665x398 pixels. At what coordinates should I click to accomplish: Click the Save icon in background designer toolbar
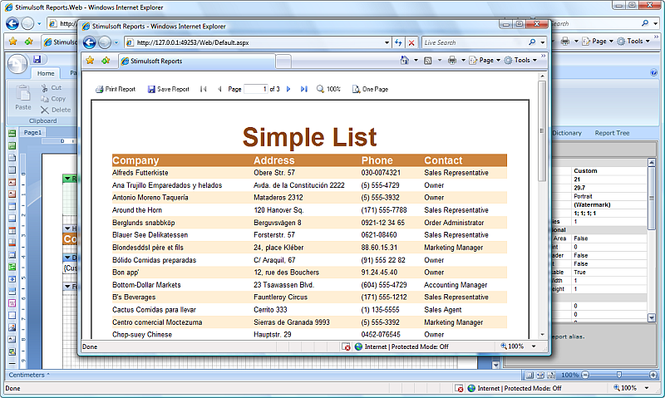coord(37,59)
